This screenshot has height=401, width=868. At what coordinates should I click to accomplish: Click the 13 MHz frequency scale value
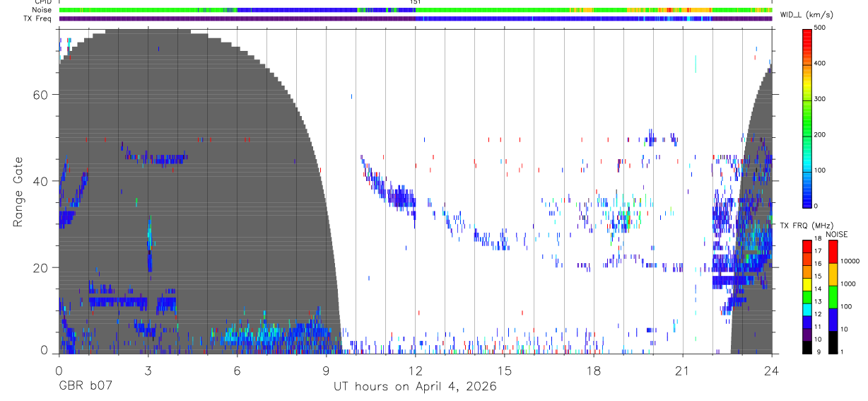click(x=818, y=301)
